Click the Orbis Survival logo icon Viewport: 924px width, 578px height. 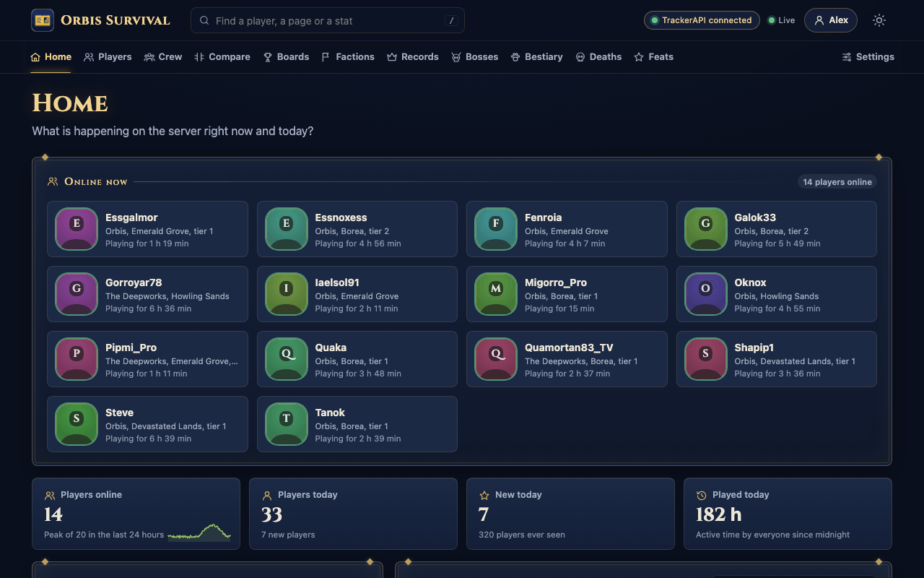[43, 20]
